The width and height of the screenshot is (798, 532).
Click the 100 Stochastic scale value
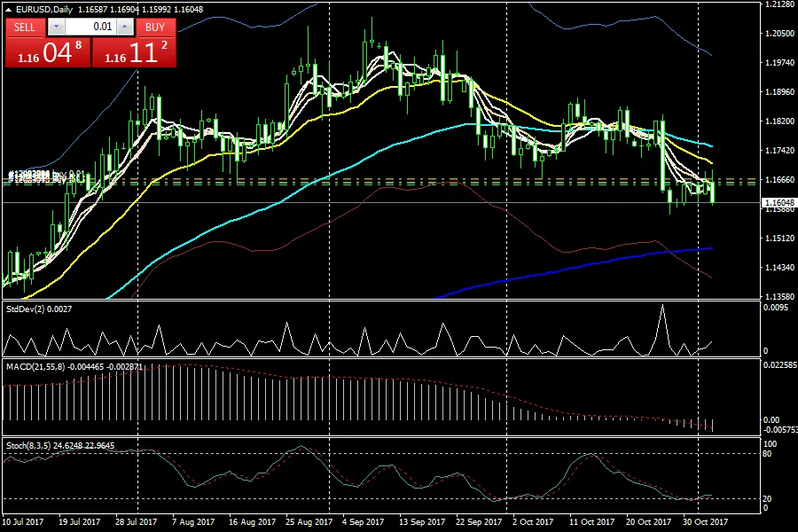pyautogui.click(x=770, y=444)
